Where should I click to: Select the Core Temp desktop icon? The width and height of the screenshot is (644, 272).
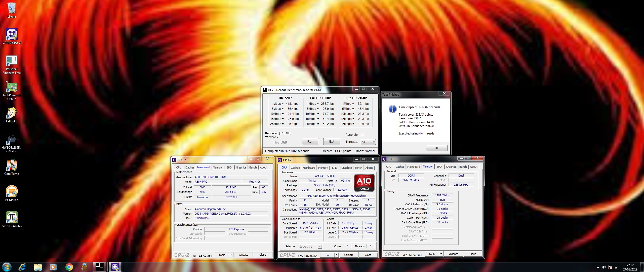[12, 167]
